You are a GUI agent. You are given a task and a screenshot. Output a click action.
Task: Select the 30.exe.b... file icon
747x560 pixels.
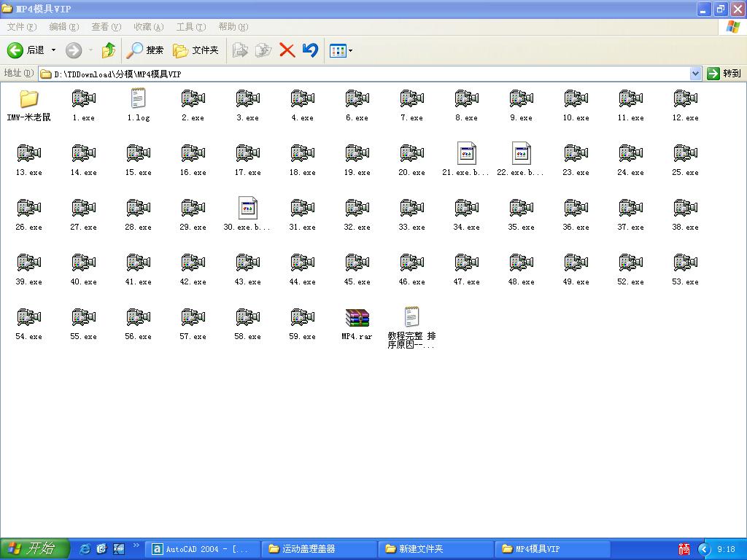point(248,208)
